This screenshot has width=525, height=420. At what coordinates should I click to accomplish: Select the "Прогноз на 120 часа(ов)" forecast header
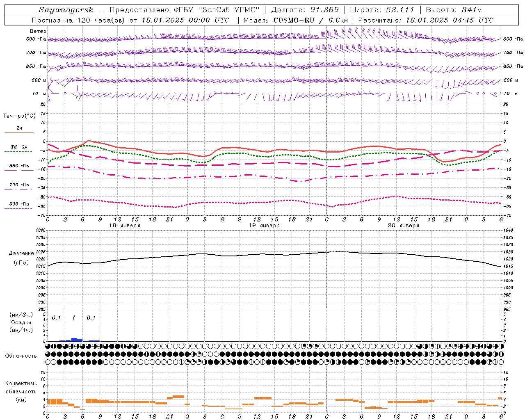(79, 20)
